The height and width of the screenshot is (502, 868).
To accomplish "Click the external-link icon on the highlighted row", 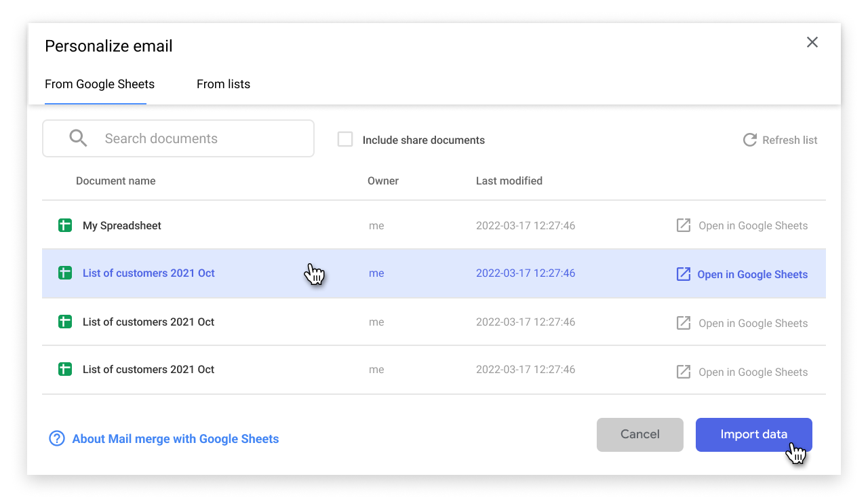I will click(x=684, y=273).
